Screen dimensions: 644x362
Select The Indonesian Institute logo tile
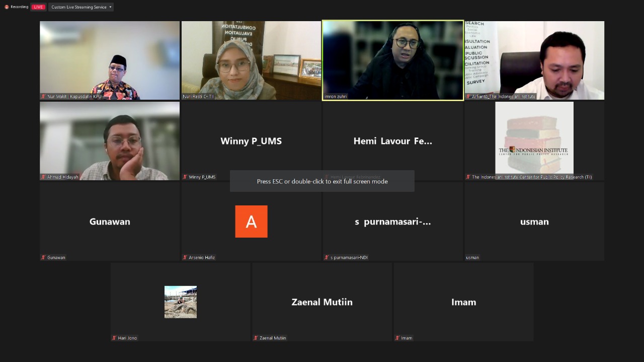[534, 138]
